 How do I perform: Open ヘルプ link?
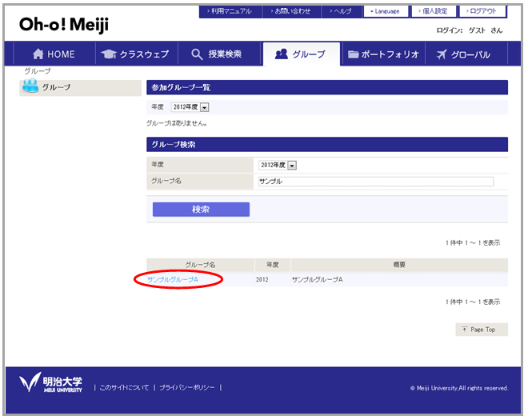pos(342,11)
